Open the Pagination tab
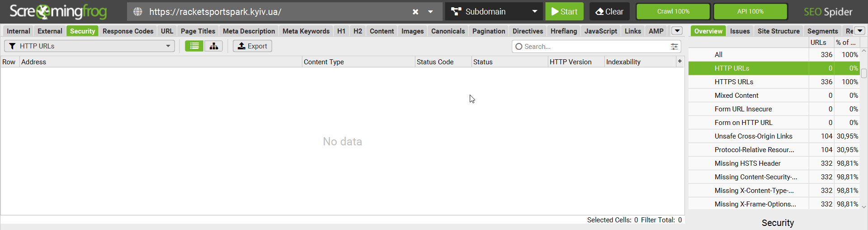Screen dimensions: 868x230 pyautogui.click(x=489, y=31)
